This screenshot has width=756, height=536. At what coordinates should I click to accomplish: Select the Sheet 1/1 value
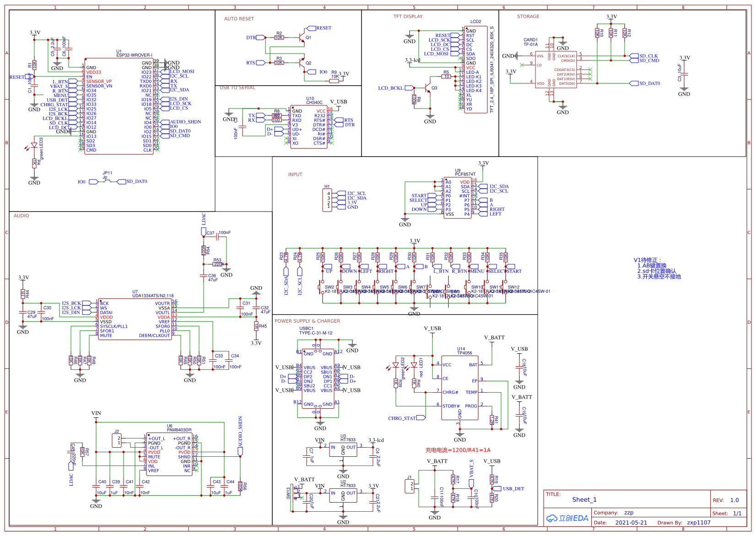click(x=737, y=513)
